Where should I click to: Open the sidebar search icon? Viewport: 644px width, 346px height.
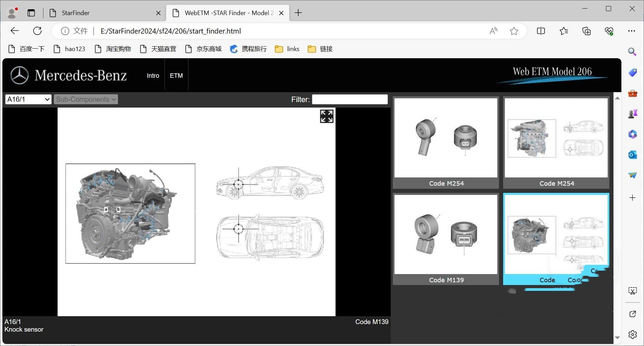point(632,52)
